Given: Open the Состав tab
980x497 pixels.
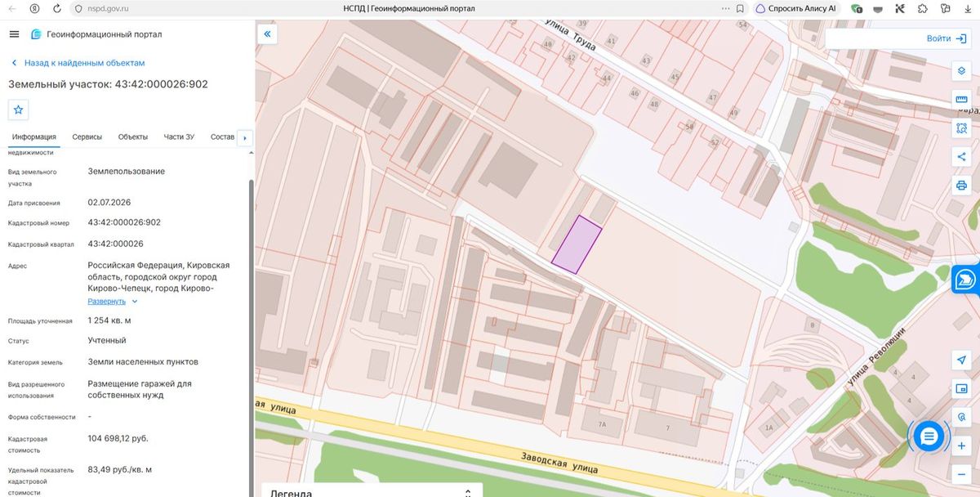Looking at the screenshot, I should tap(222, 137).
